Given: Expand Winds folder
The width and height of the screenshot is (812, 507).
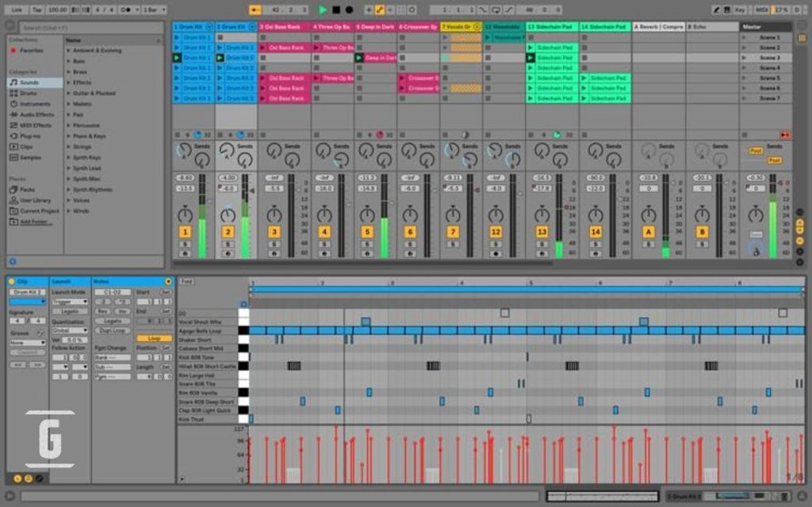Looking at the screenshot, I should 68,211.
